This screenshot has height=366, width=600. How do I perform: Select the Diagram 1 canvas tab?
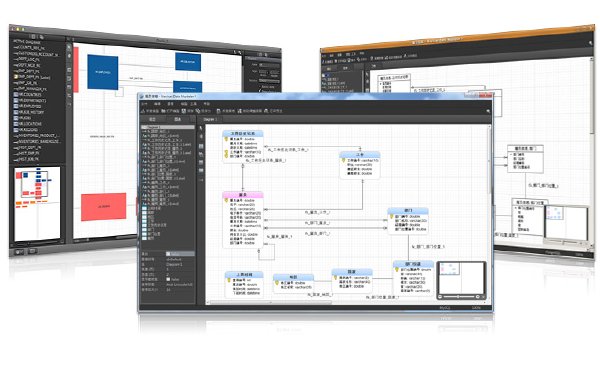coord(210,119)
